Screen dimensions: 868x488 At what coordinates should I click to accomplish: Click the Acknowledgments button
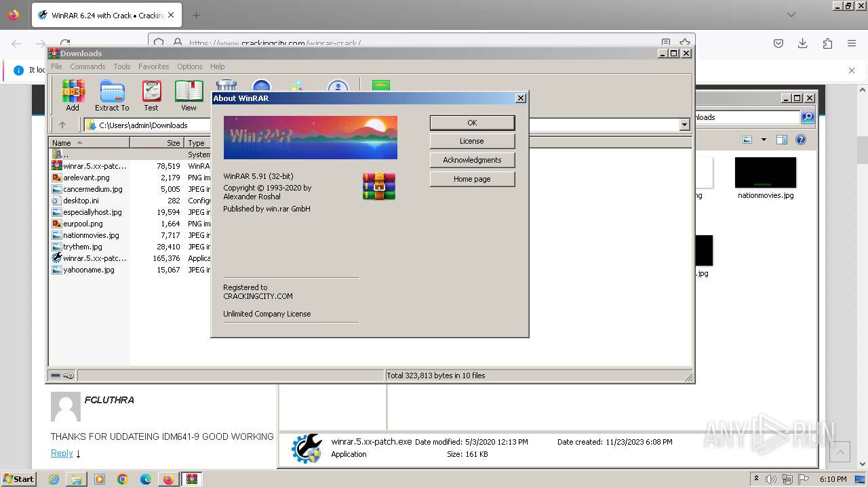[472, 160]
